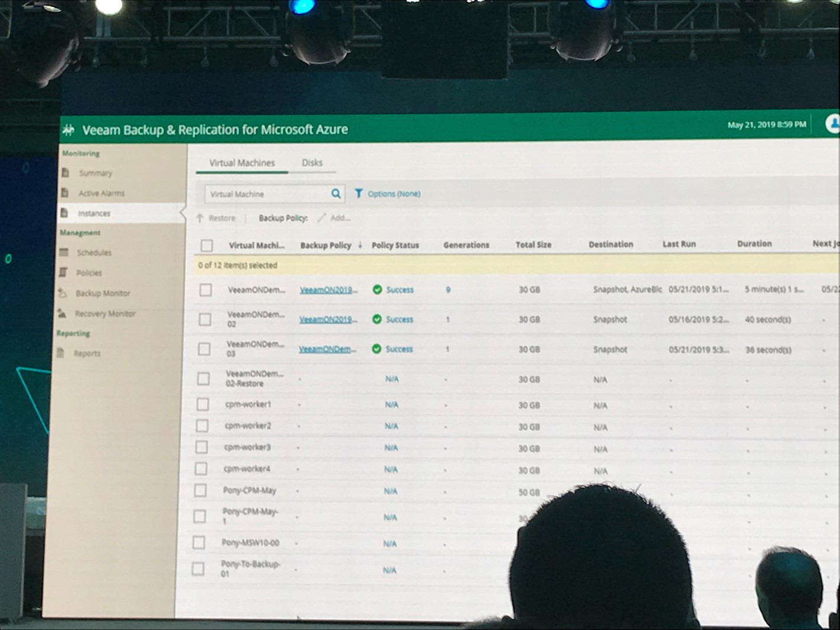The width and height of the screenshot is (840, 630).
Task: Click the Schedules sidebar icon
Action: 64,252
